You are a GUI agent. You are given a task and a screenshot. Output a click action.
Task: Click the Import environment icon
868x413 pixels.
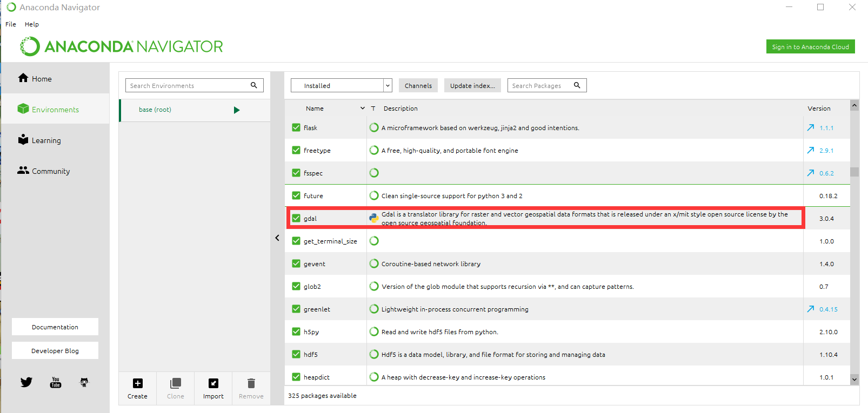coord(213,383)
